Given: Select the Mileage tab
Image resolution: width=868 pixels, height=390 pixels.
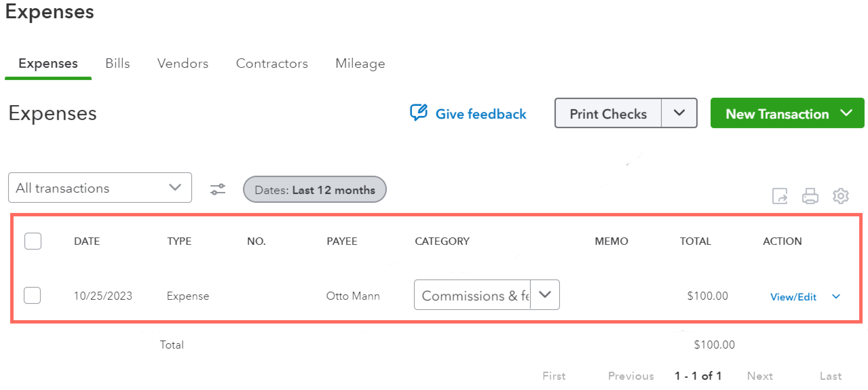Looking at the screenshot, I should click(360, 63).
